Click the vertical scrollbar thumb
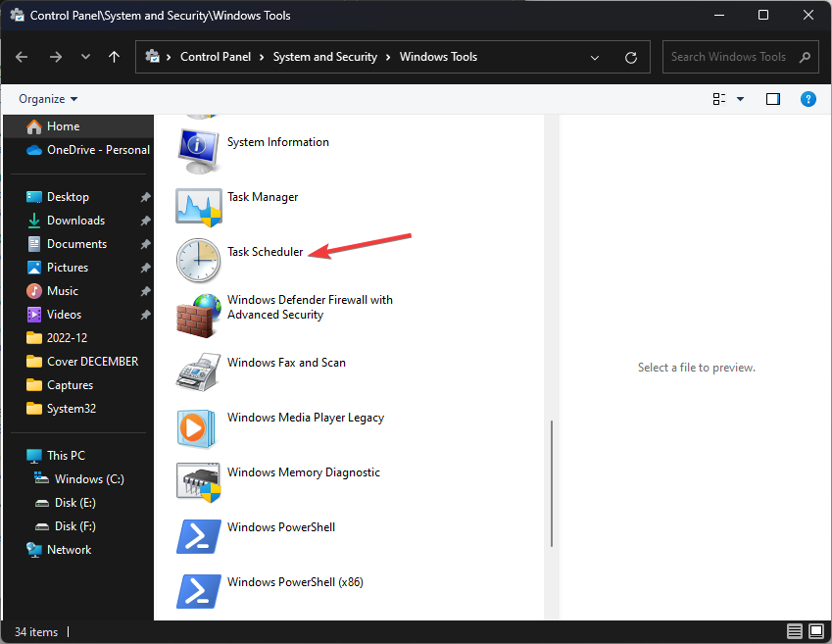This screenshot has height=644, width=832. click(552, 483)
